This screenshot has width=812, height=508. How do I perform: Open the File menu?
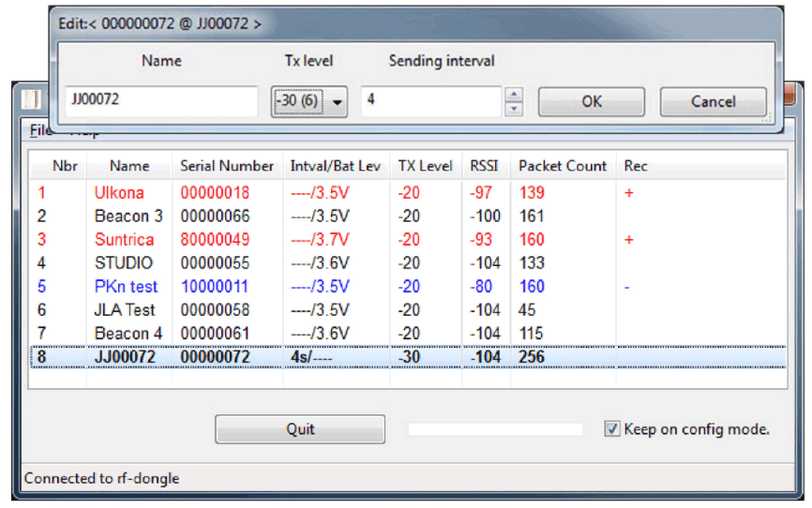tap(40, 130)
